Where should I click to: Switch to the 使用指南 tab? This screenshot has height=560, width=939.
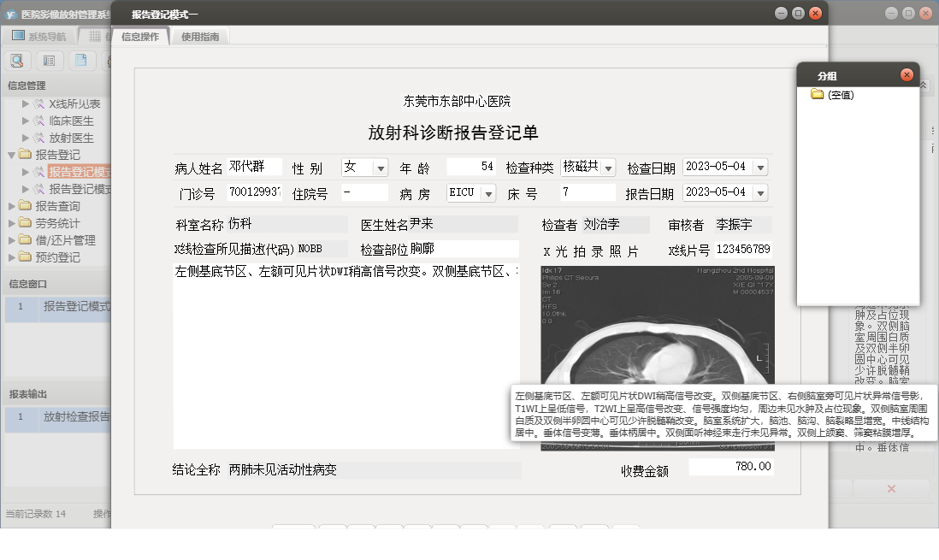(203, 36)
